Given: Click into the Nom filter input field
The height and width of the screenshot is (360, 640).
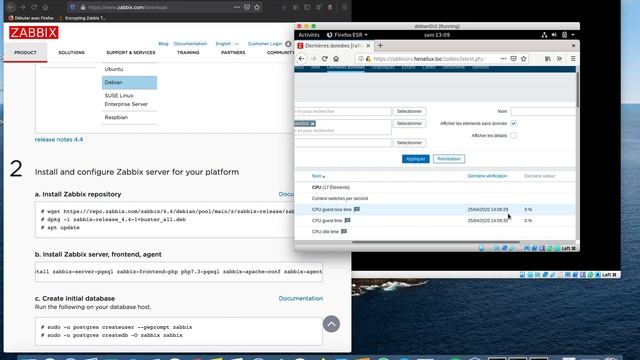Looking at the screenshot, I should (x=543, y=111).
